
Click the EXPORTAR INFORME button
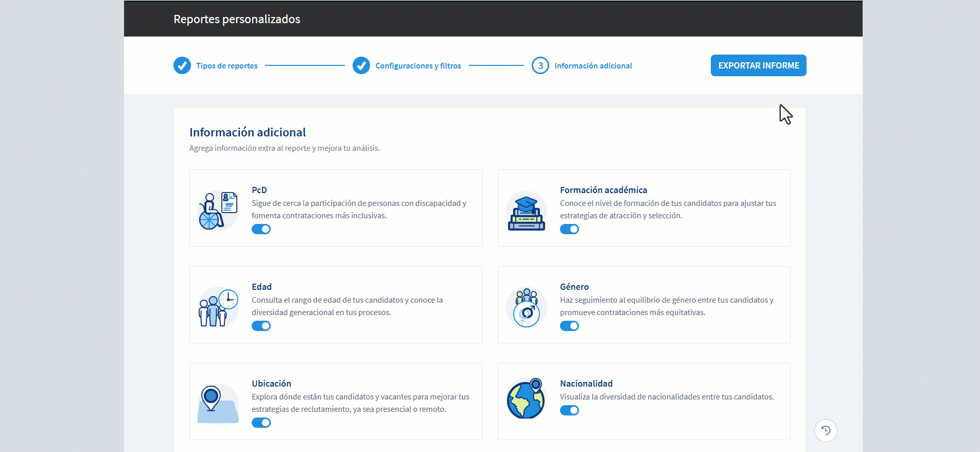pyautogui.click(x=759, y=65)
